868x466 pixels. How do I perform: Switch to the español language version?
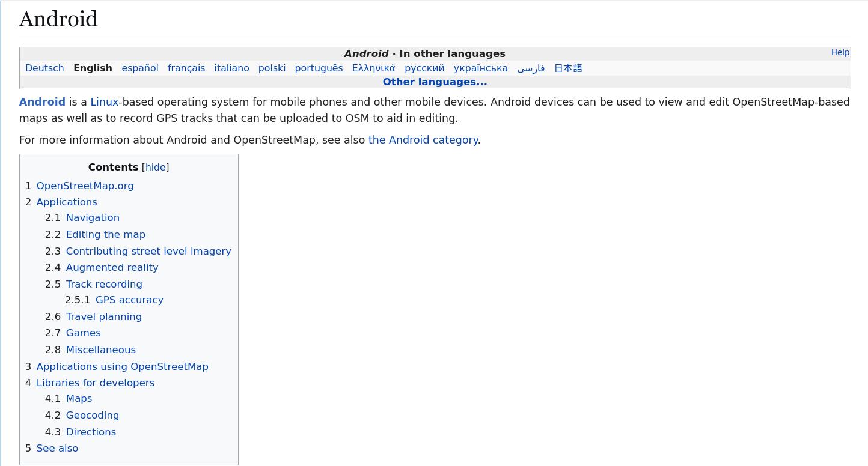(140, 68)
